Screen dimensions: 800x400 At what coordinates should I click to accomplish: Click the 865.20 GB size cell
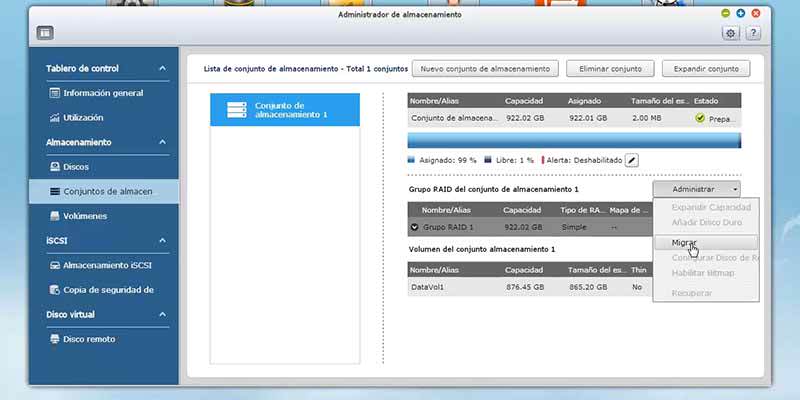pyautogui.click(x=588, y=287)
